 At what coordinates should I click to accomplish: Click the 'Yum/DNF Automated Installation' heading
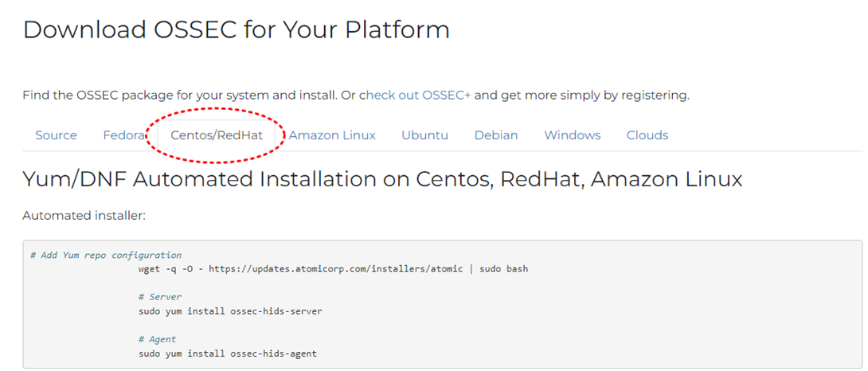click(382, 179)
